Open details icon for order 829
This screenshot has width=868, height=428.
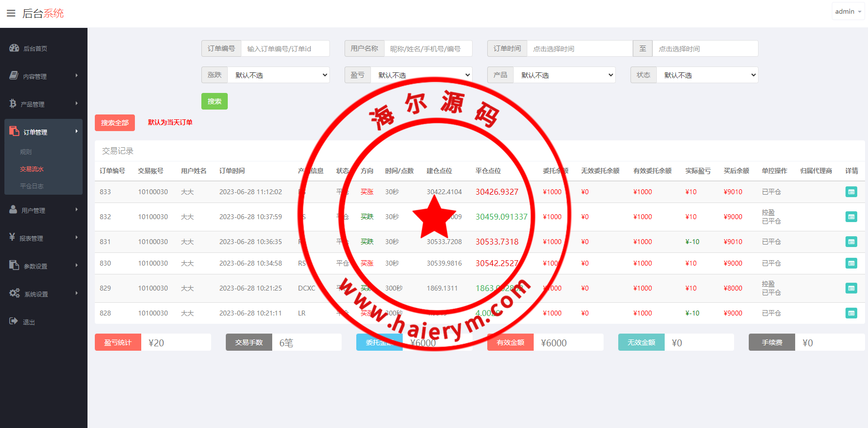[851, 288]
